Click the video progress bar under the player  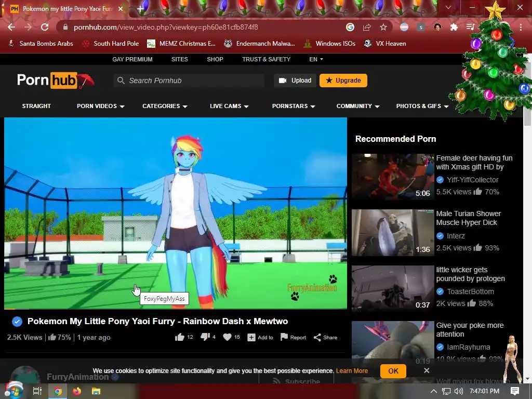pyautogui.click(x=176, y=309)
